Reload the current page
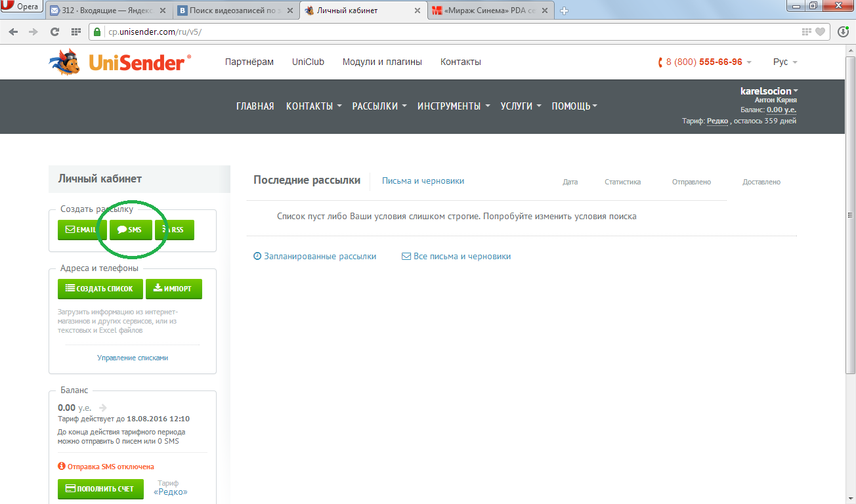856x504 pixels. pos(54,31)
